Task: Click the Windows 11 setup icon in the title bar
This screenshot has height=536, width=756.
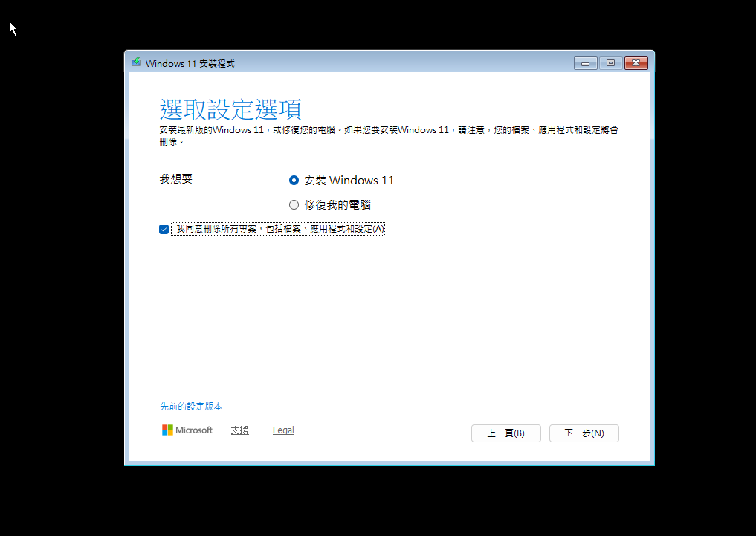Action: (x=136, y=62)
